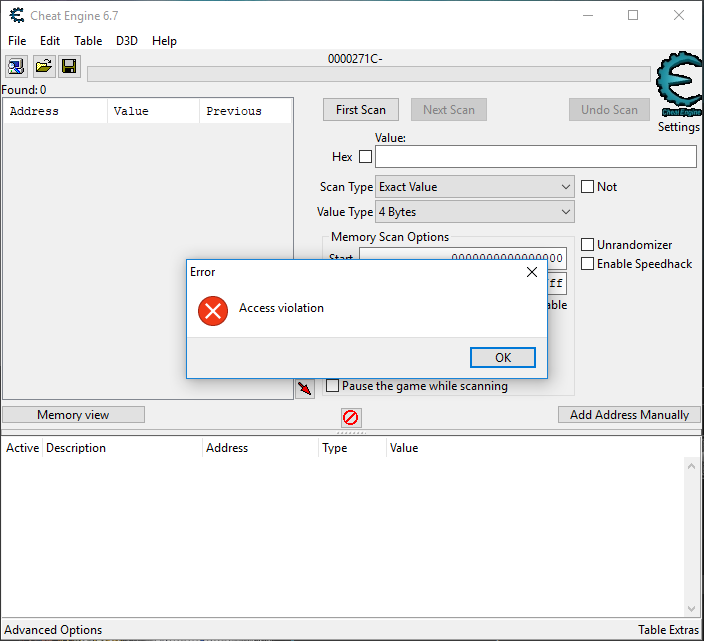The width and height of the screenshot is (704, 641).
Task: Click the address table Value column header
Action: (544, 448)
